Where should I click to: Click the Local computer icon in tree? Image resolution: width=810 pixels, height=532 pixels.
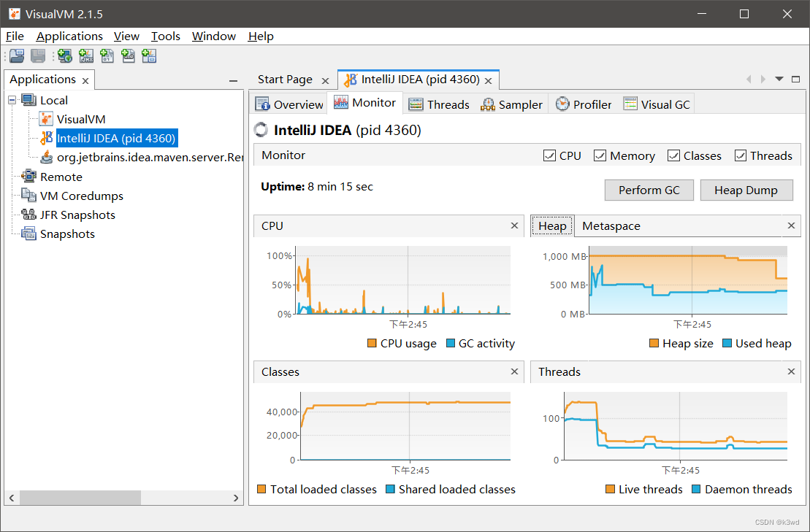click(29, 100)
